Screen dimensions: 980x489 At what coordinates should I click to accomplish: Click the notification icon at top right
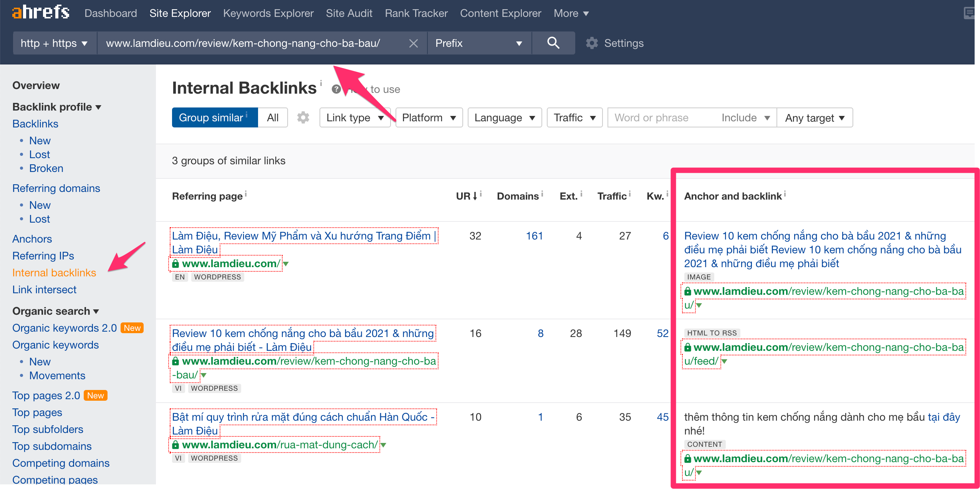click(969, 13)
